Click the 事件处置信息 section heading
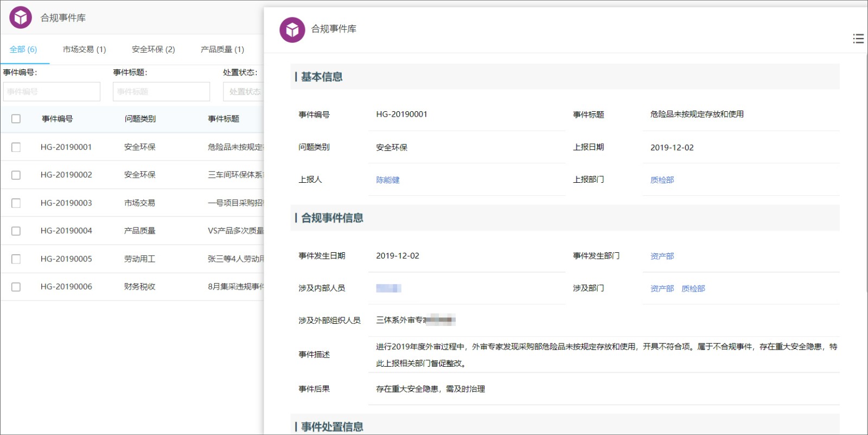Viewport: 868px width, 435px height. coord(332,427)
